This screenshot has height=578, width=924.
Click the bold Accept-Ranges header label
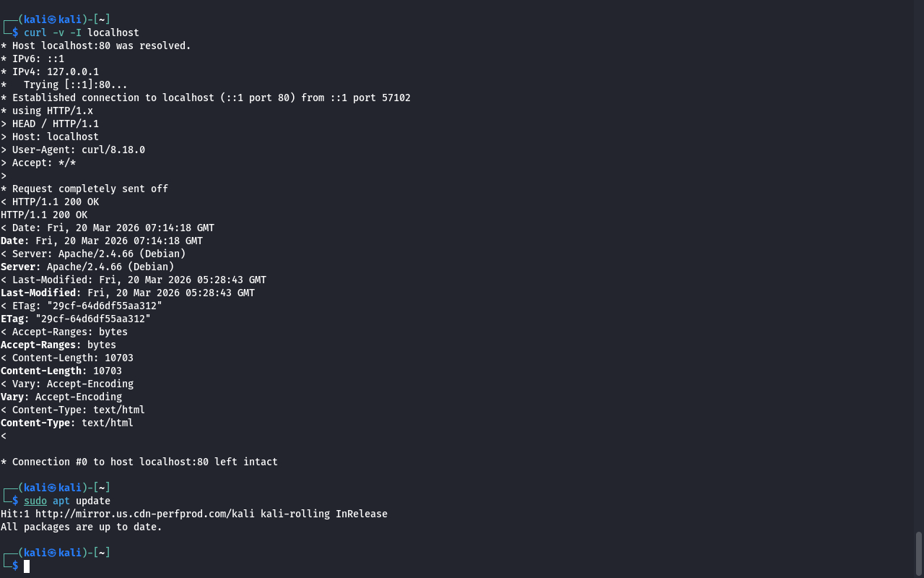coord(38,345)
